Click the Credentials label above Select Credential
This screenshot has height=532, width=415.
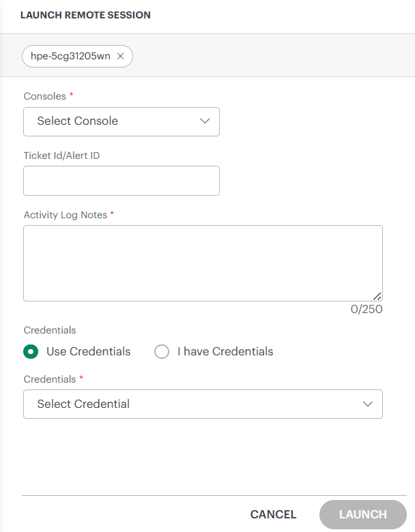pos(49,379)
